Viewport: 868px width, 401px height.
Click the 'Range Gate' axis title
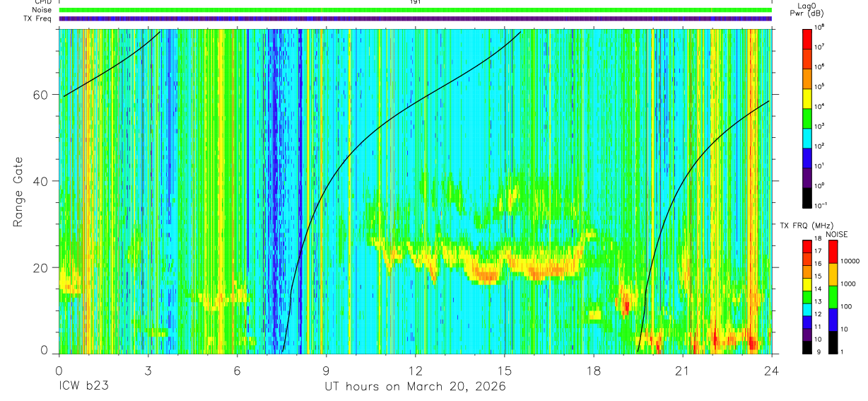point(18,192)
